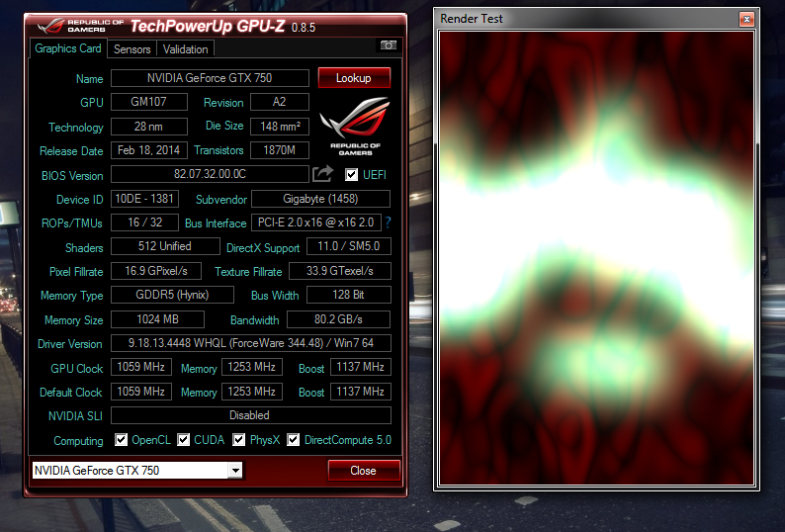Click the Release Date field Feb 18, 2014
The image size is (785, 532).
[149, 150]
